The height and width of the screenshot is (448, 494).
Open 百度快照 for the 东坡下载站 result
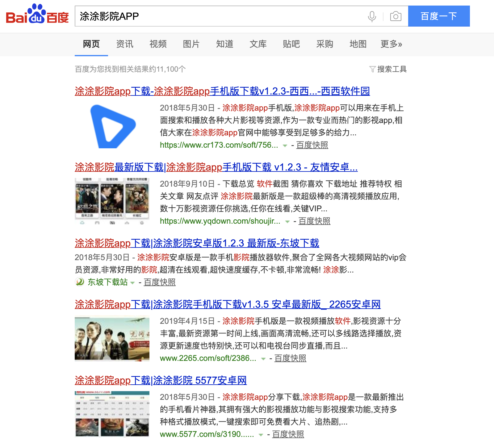(160, 282)
